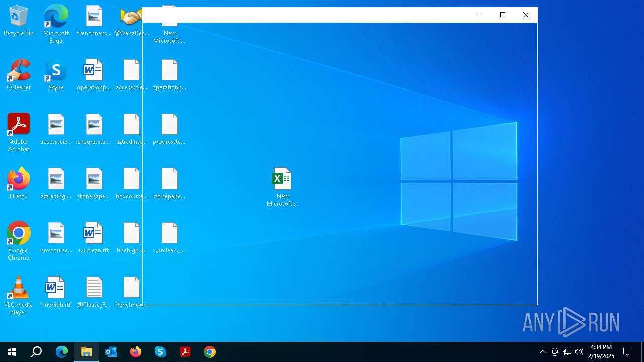Minimize the blank transparent window

[x=480, y=15]
